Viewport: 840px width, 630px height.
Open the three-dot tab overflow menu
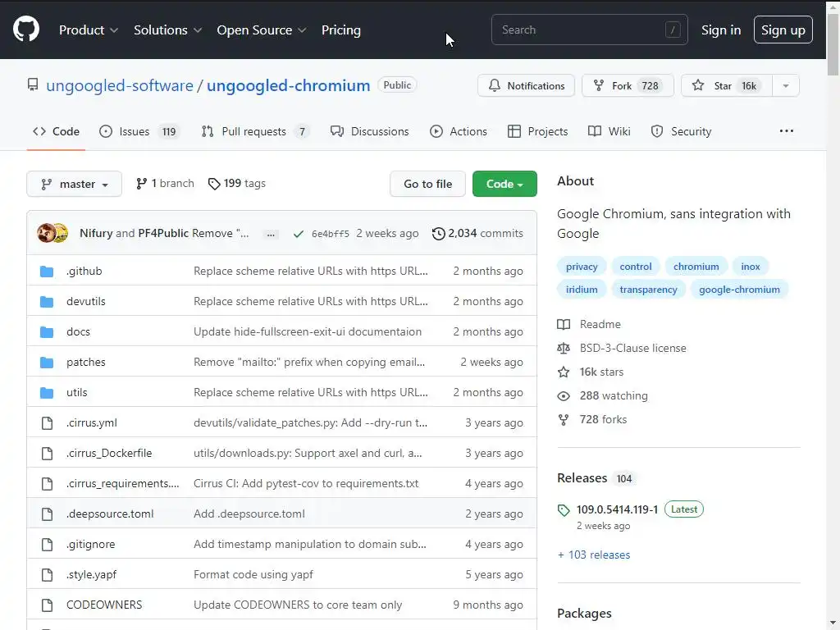point(787,131)
